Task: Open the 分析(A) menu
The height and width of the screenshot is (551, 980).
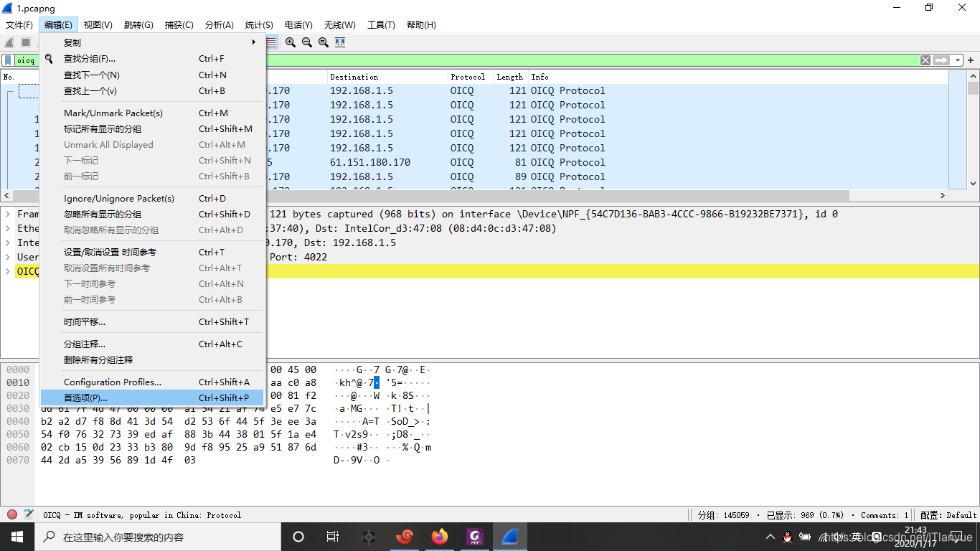Action: point(219,24)
